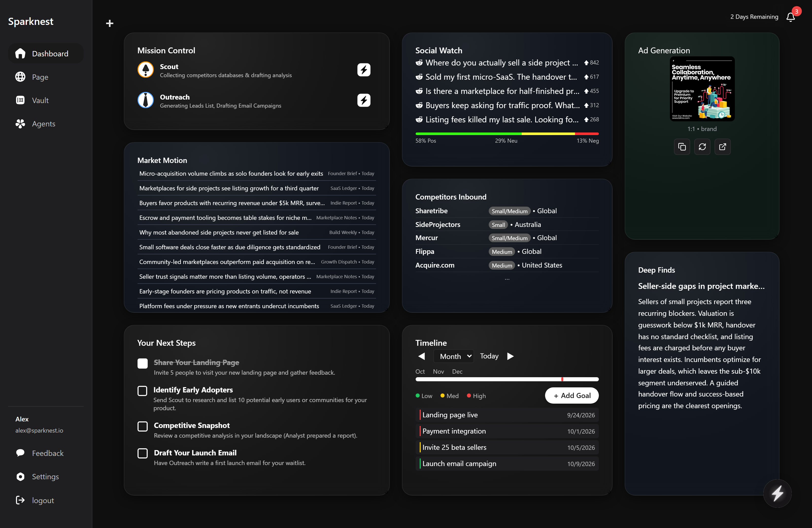812x528 pixels.
Task: Click the Add Goal button
Action: (x=572, y=395)
